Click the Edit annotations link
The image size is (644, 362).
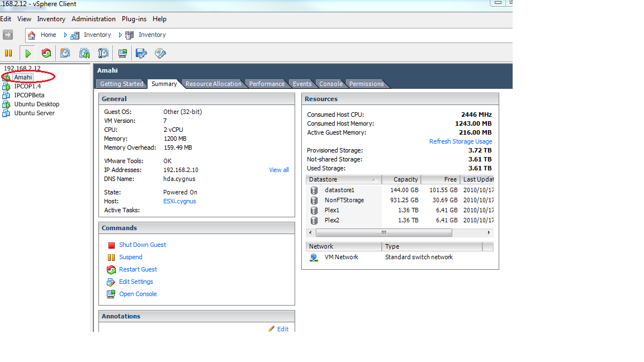pos(282,329)
